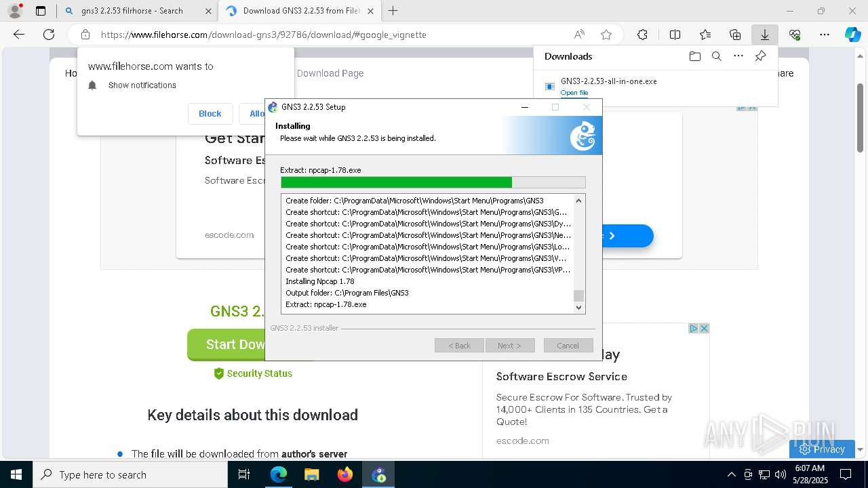Open the profile avatar icon
Image resolution: width=868 pixels, height=488 pixels.
(x=14, y=11)
